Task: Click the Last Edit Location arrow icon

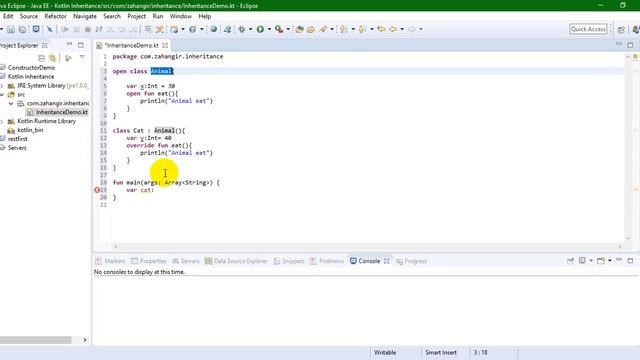Action: 381,29
